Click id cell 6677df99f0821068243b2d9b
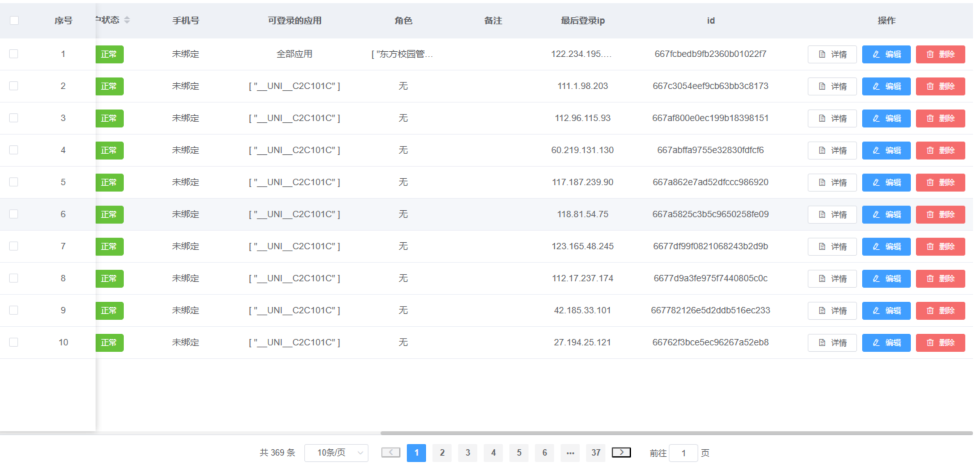Screen dimensions: 980x468 (710, 246)
